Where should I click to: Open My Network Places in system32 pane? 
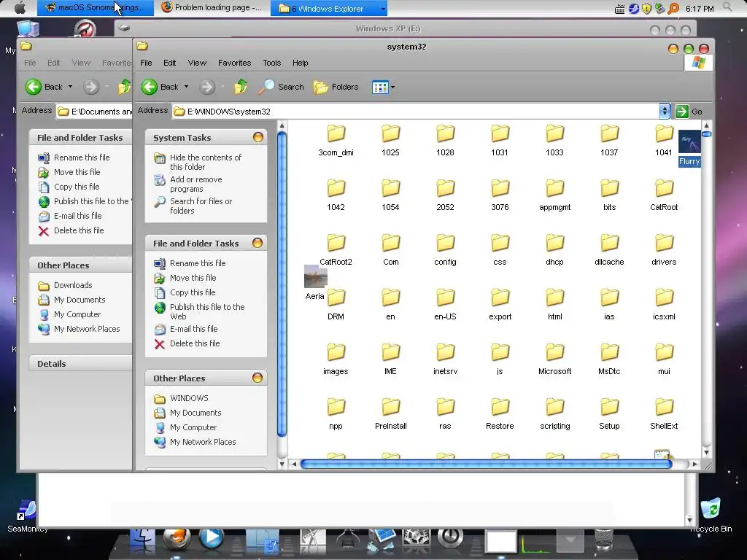coord(203,442)
